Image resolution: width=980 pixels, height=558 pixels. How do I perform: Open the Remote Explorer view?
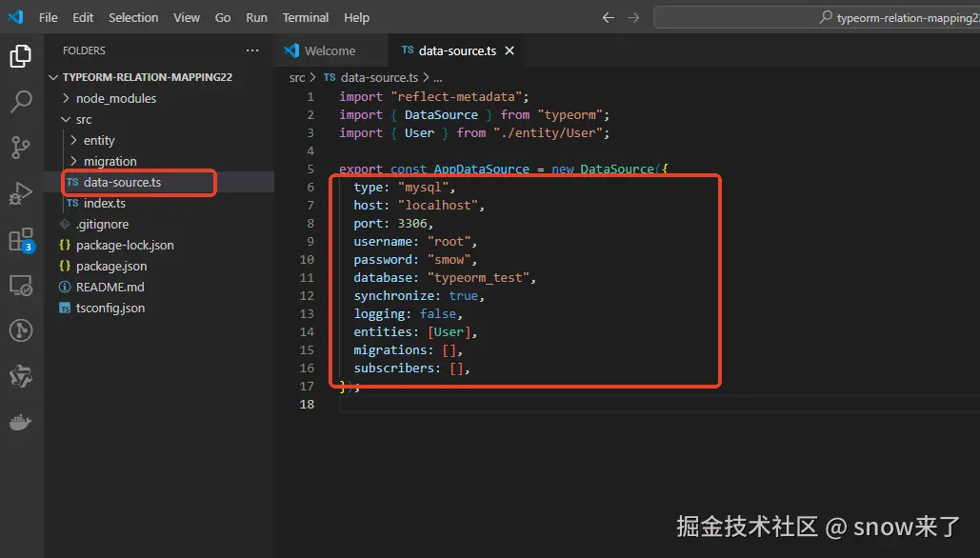pyautogui.click(x=21, y=286)
